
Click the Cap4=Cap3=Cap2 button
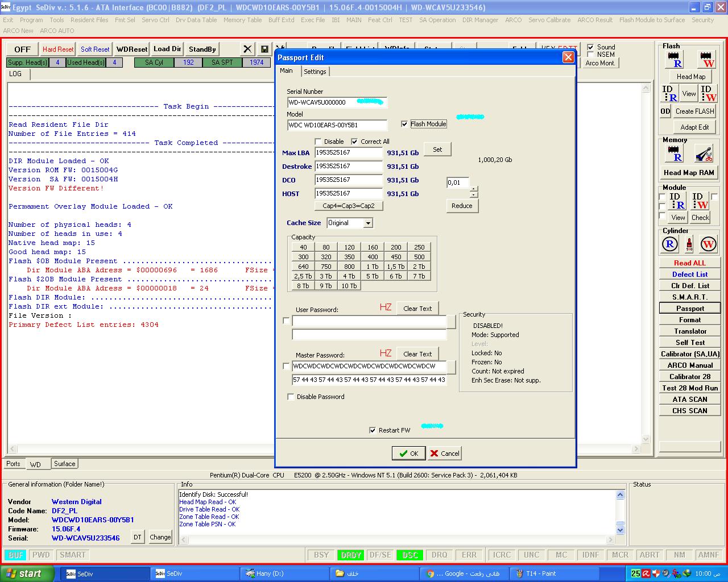pyautogui.click(x=348, y=206)
